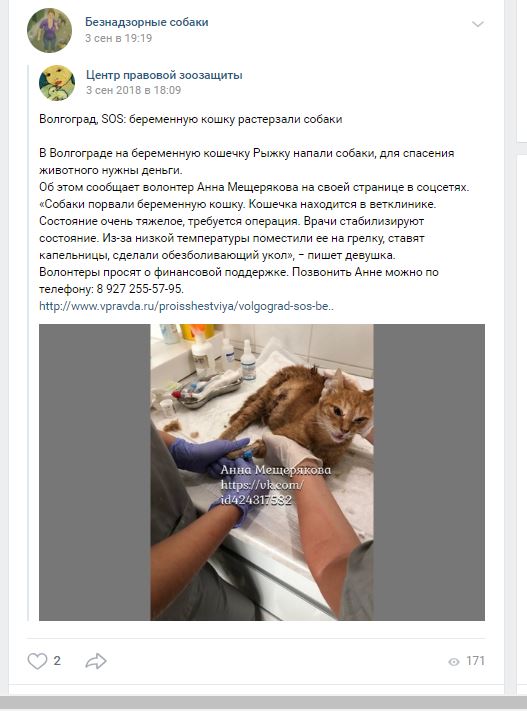Click the phone number 8 927 255-57-95
This screenshot has height=711, width=527.
(x=139, y=289)
